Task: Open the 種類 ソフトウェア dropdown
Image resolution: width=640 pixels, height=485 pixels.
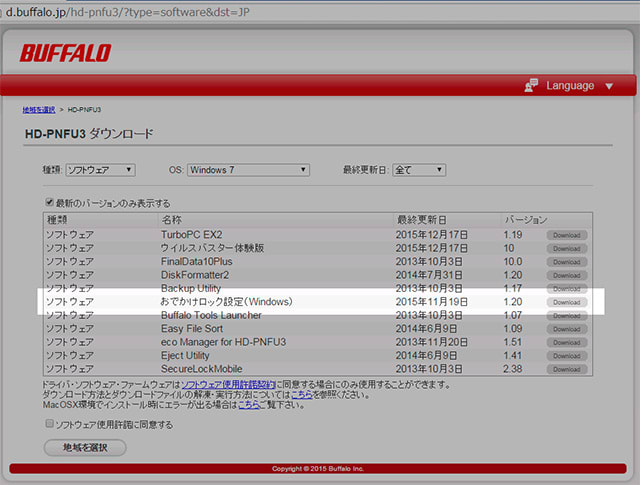Action: (100, 170)
